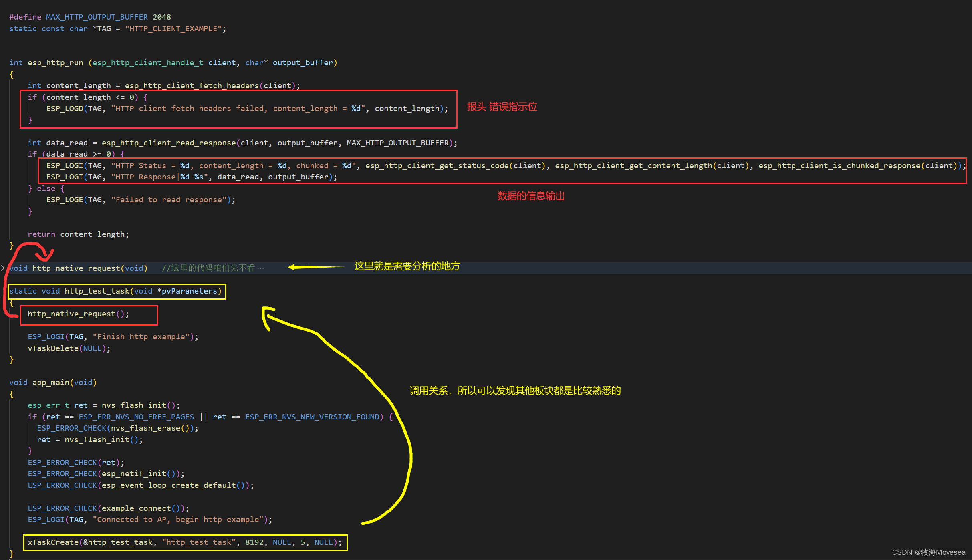Click the "Failed to read response" string
Screen dimensions: 972x560
(x=168, y=200)
